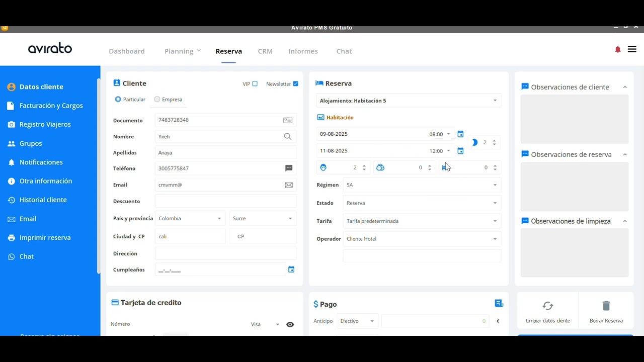This screenshot has height=362, width=644.
Task: Adjust the adults count stepper
Action: click(364, 167)
